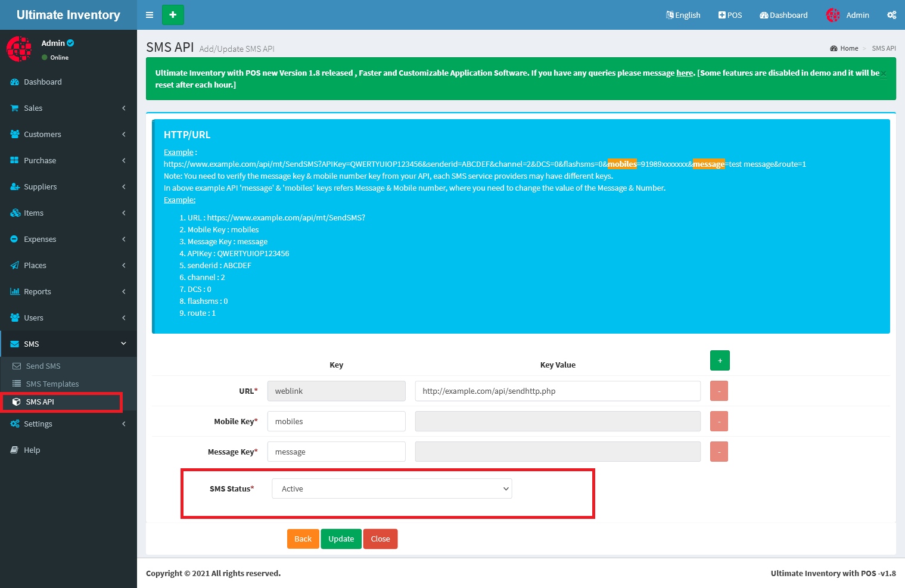Click Customers group icon in sidebar
The width and height of the screenshot is (905, 588).
click(15, 135)
